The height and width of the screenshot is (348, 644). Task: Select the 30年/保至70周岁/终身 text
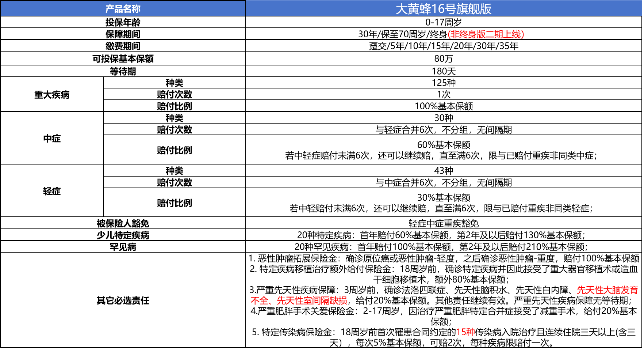tap(403, 34)
